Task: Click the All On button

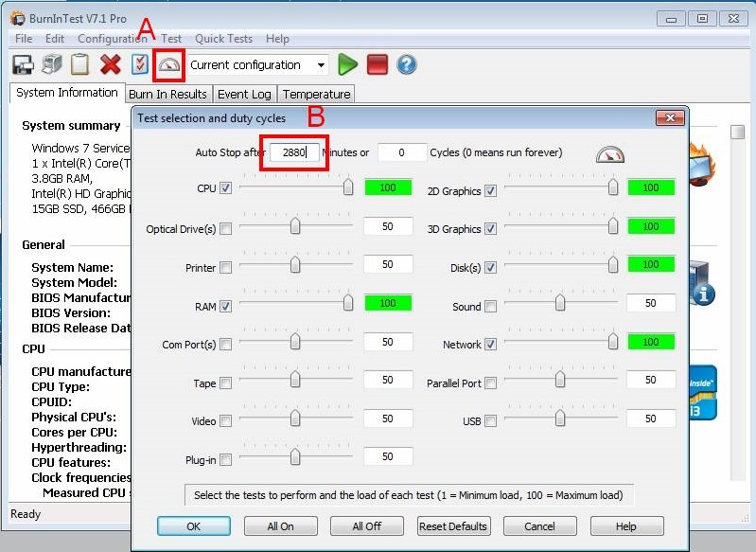Action: pos(281,525)
